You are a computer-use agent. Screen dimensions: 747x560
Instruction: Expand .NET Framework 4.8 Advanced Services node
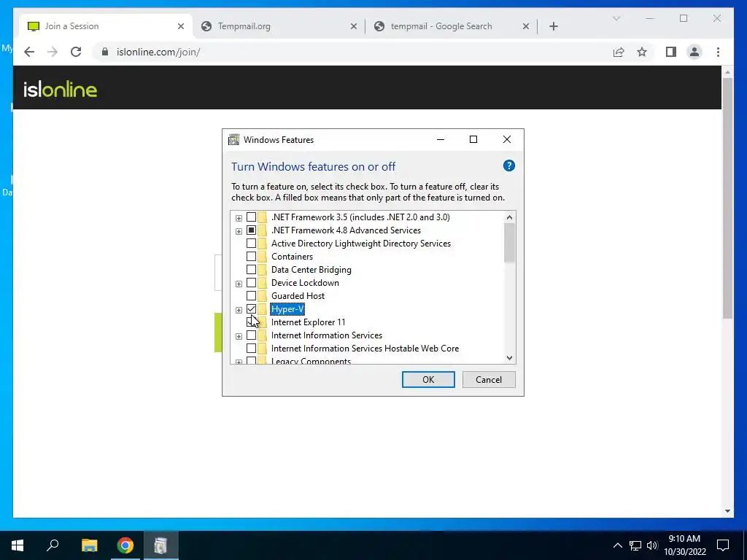pos(239,231)
